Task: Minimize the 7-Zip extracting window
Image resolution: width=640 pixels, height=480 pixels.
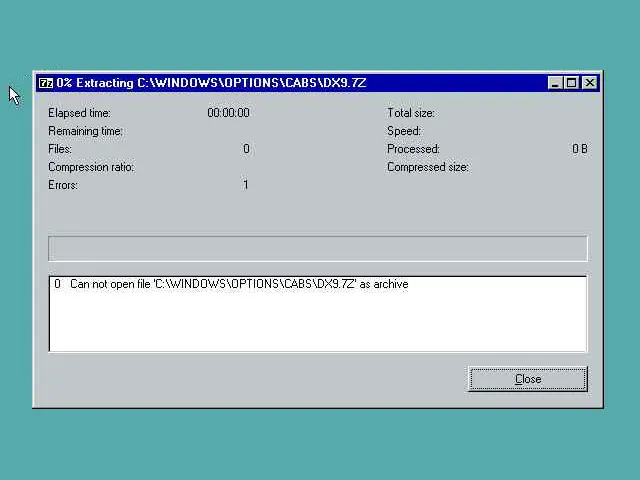Action: pos(554,83)
